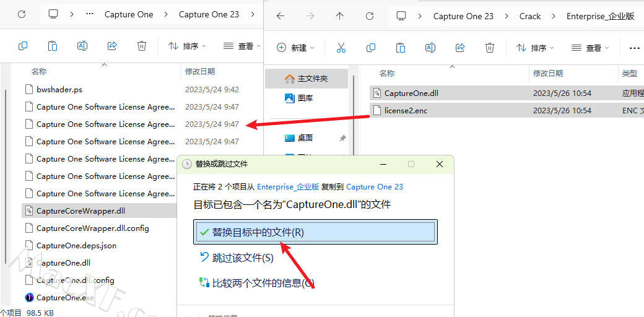This screenshot has height=317, width=644.
Task: Paste using the right window toolbar
Action: click(401, 48)
